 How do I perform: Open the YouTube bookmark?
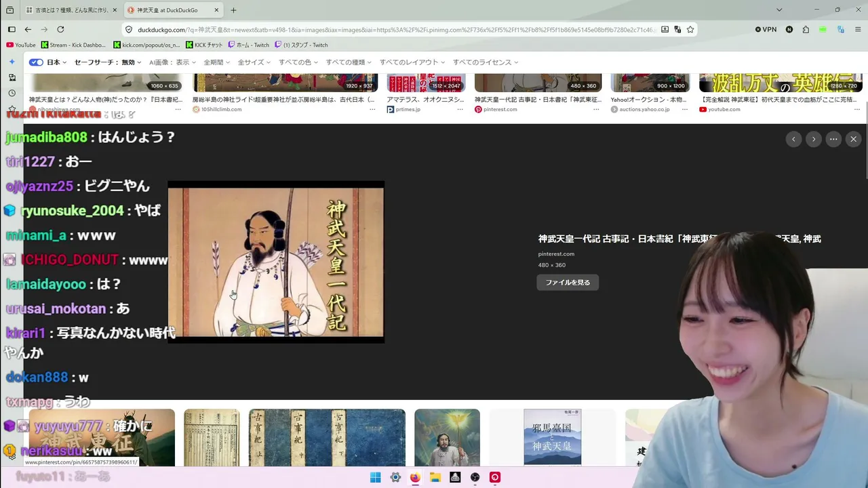(x=21, y=45)
